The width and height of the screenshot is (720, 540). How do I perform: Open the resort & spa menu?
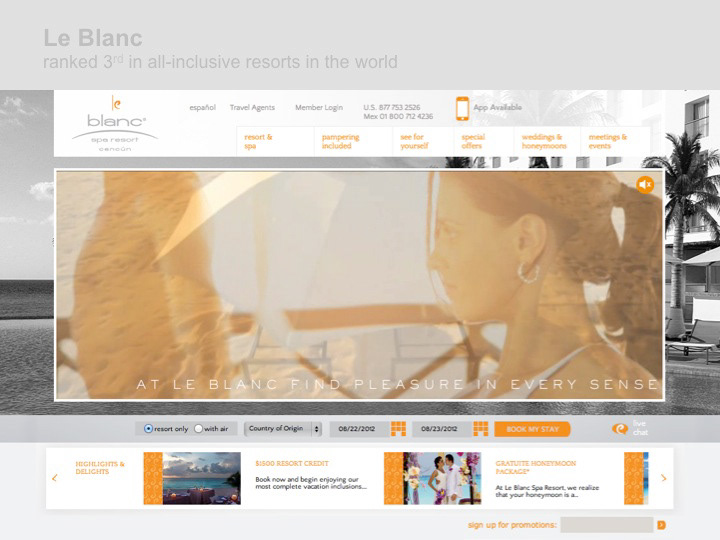[x=258, y=141]
